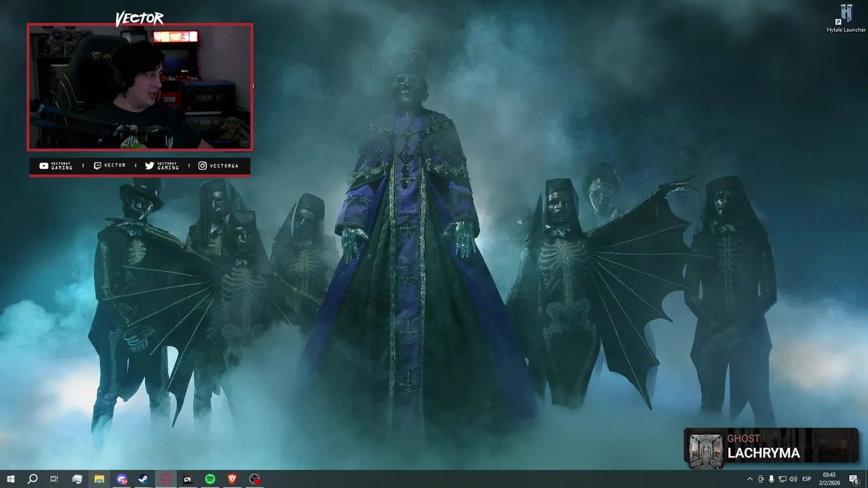Click the microphone tray icon
The width and height of the screenshot is (868, 488).
coord(771,479)
